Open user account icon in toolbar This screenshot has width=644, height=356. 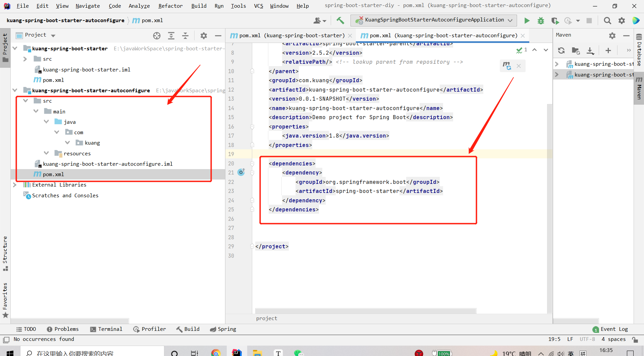320,21
